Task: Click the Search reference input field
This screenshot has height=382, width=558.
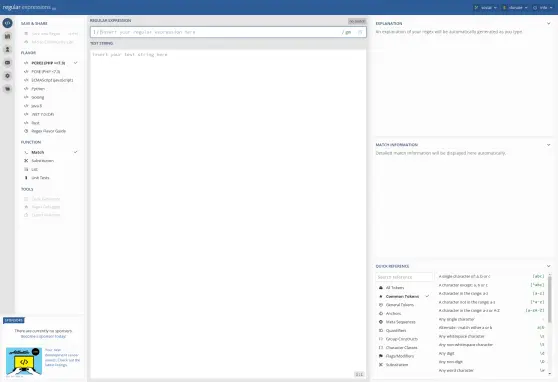Action: coord(404,277)
